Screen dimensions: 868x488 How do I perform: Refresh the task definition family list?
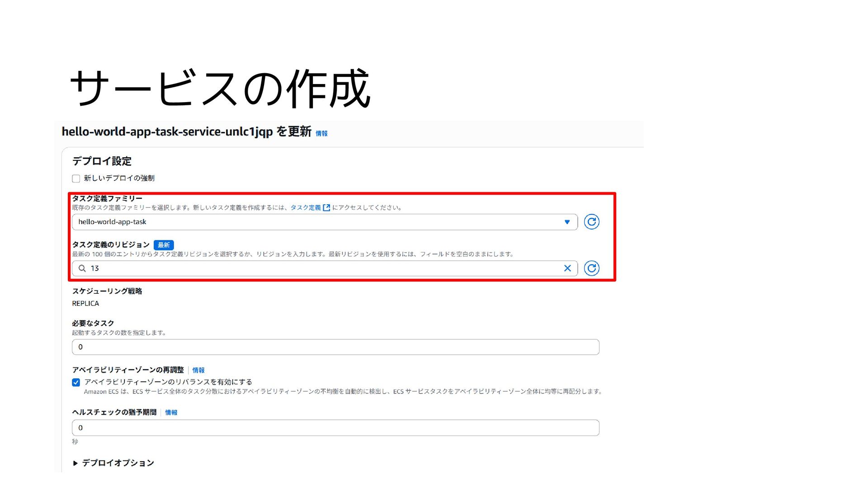coord(591,222)
